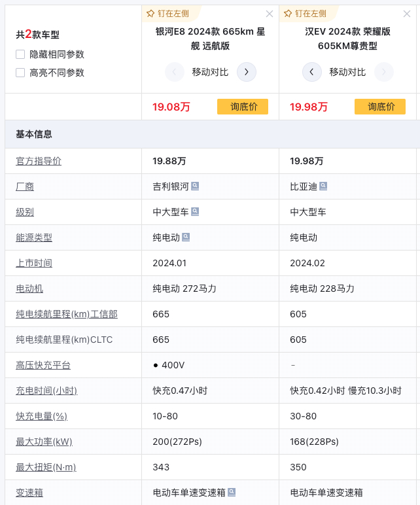Viewport: 420px width, 505px height.
Task: Open magnifier icon next to 吉利银河
Action: tap(195, 186)
